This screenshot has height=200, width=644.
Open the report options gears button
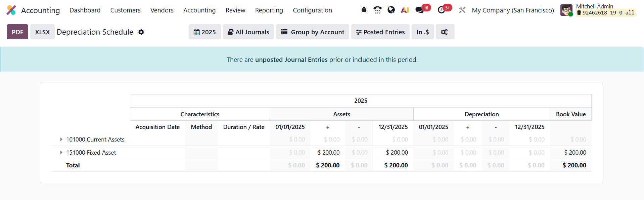(x=445, y=32)
